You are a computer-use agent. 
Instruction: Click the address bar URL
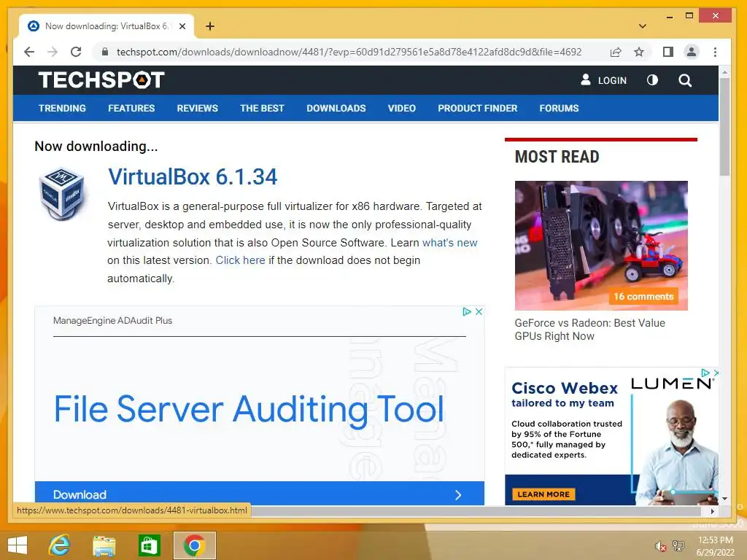point(349,52)
